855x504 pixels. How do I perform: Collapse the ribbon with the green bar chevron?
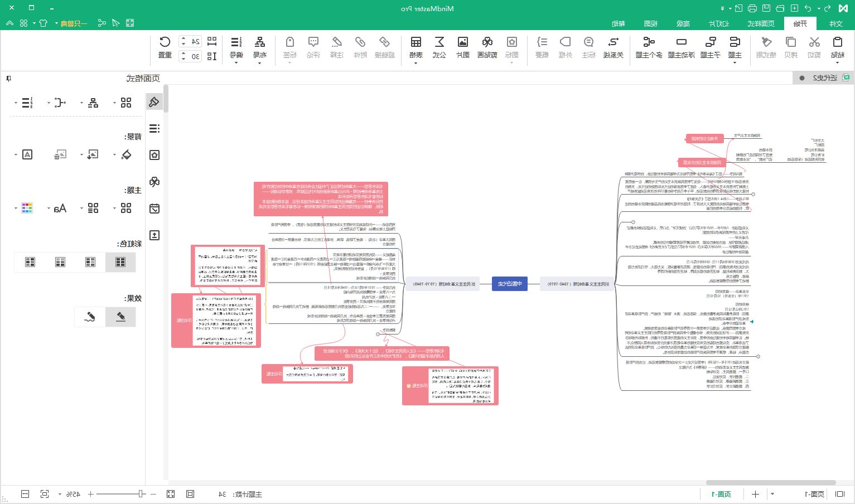coord(9,23)
